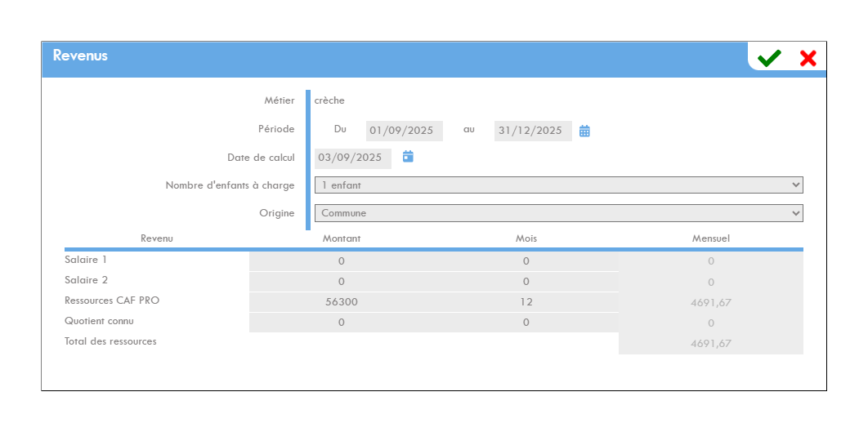Open the Période calendar picker
The height and width of the screenshot is (432, 868).
tap(584, 131)
